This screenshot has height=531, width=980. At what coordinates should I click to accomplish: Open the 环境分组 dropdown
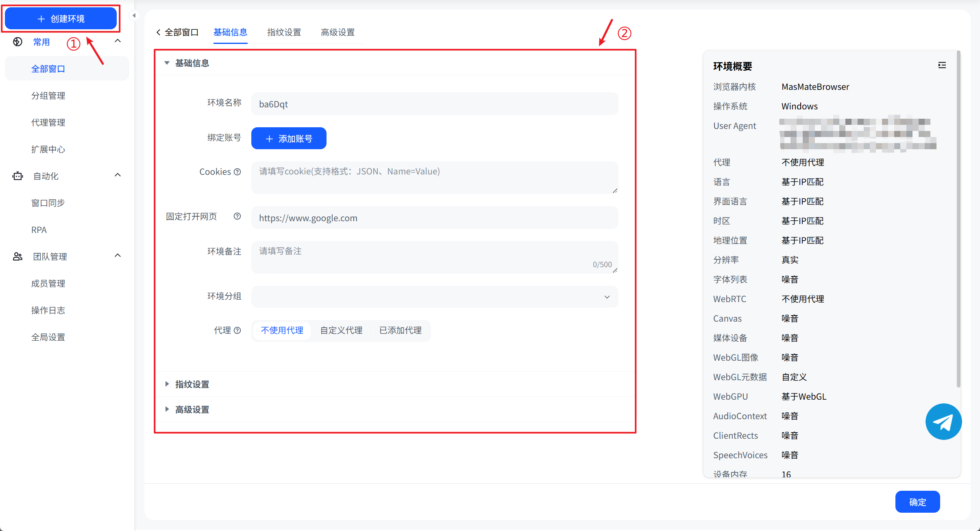pos(434,297)
